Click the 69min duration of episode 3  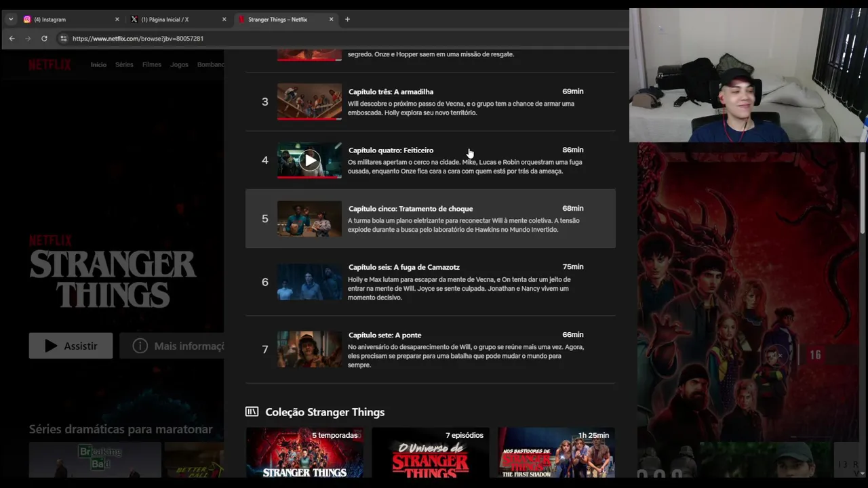point(572,91)
